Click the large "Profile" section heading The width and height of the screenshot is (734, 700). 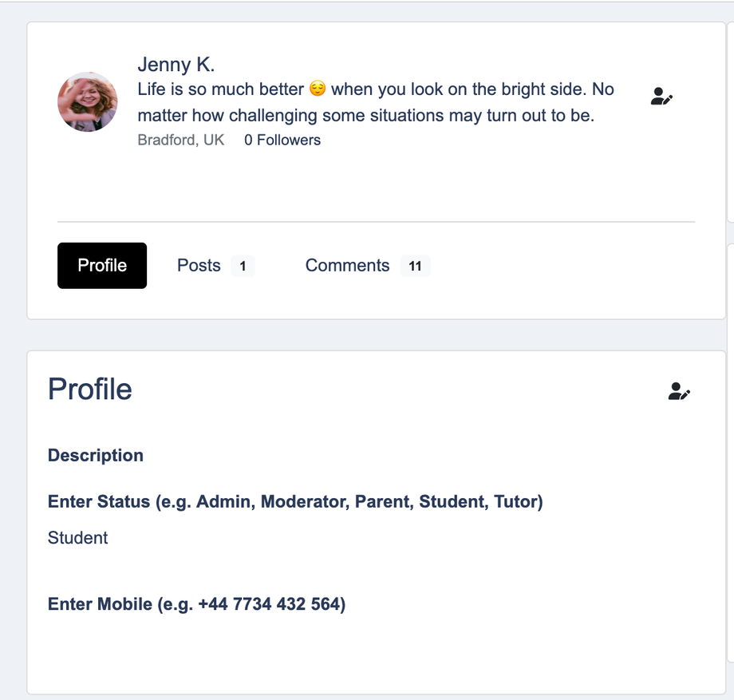pos(90,390)
